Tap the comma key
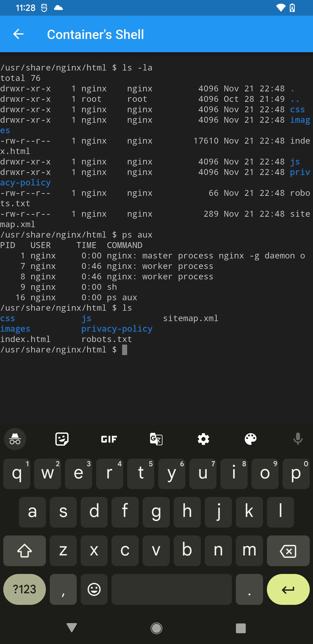 63,589
